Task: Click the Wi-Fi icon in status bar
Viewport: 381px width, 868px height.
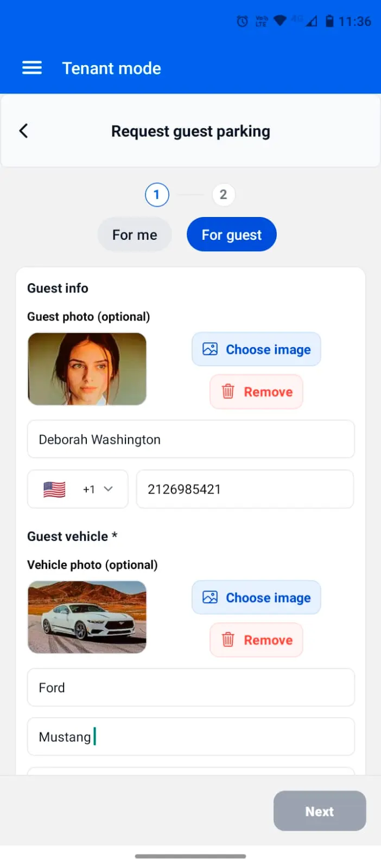Action: [x=278, y=21]
